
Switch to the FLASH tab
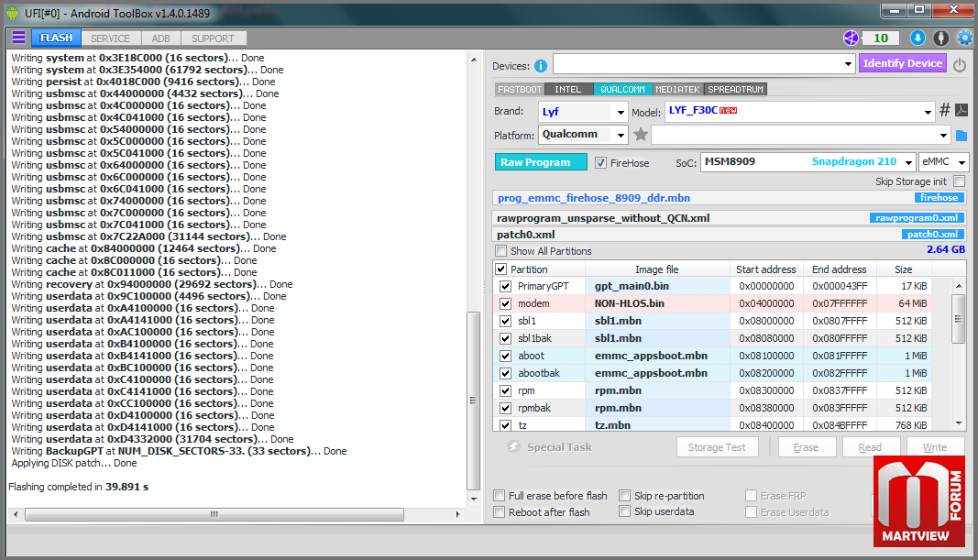point(56,38)
